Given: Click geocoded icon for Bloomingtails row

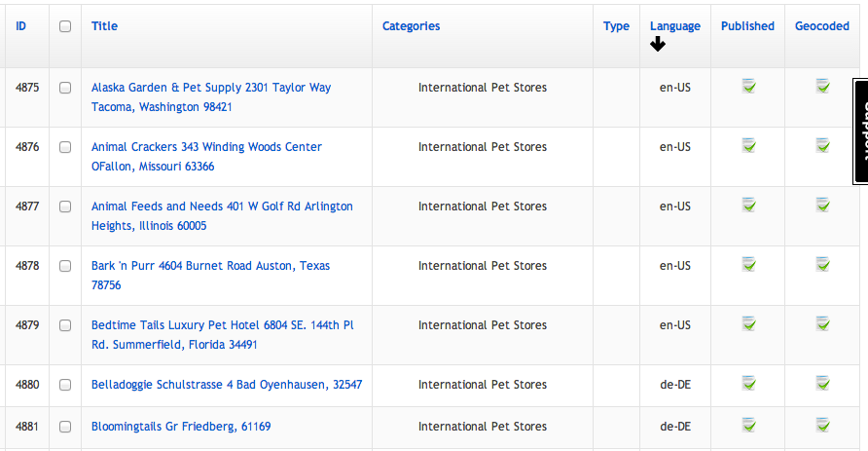Looking at the screenshot, I should point(822,425).
